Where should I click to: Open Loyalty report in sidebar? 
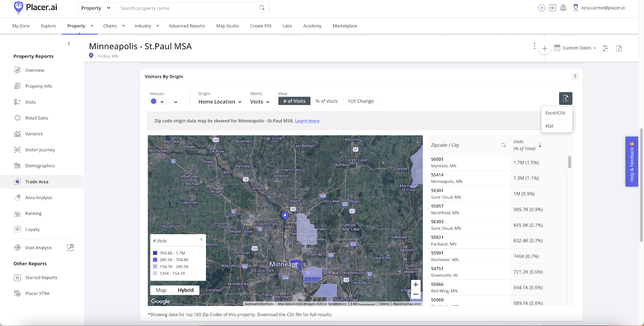pyautogui.click(x=32, y=229)
